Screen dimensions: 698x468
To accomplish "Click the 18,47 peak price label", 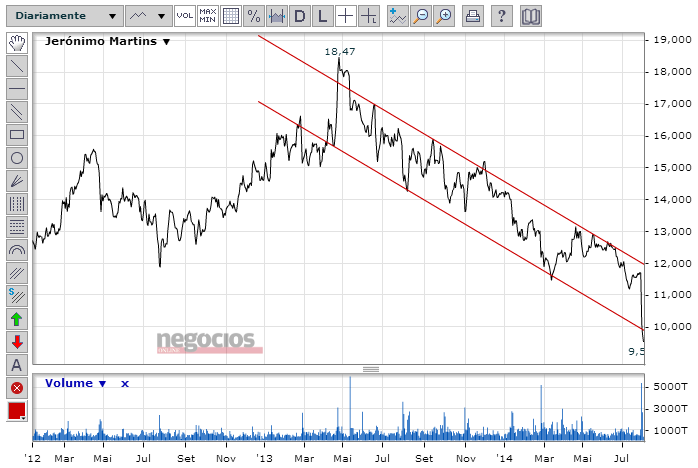I will click(x=340, y=52).
